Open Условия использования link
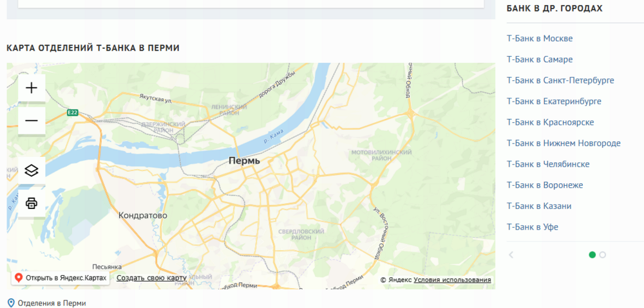The width and height of the screenshot is (644, 308). 452,280
